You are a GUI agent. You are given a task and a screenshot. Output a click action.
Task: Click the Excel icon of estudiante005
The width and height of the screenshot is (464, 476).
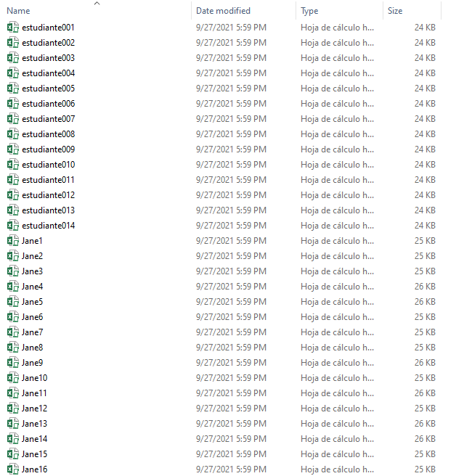(13, 89)
